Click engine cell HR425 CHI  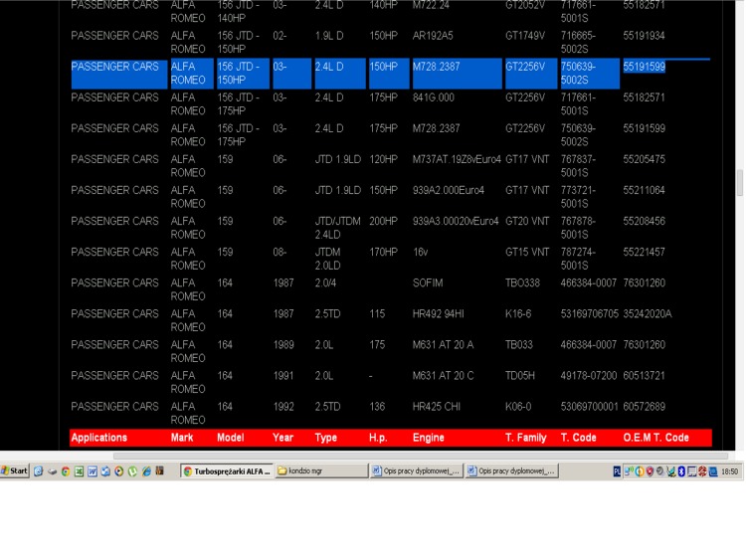(437, 407)
